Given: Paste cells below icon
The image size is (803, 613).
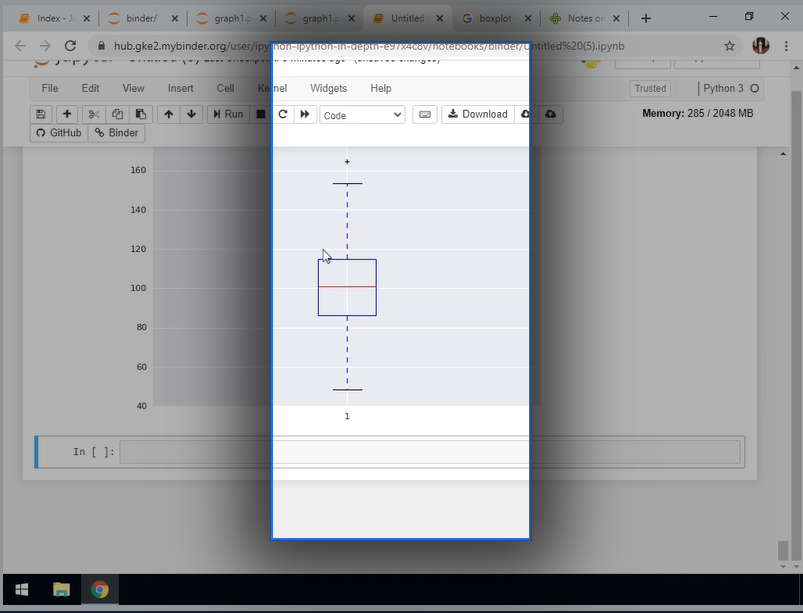Looking at the screenshot, I should click(x=141, y=114).
